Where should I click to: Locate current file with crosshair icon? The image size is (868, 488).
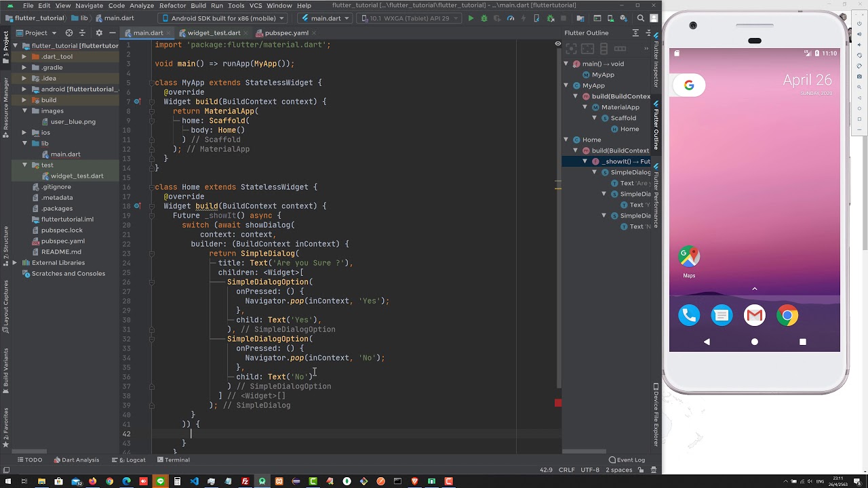pyautogui.click(x=69, y=33)
